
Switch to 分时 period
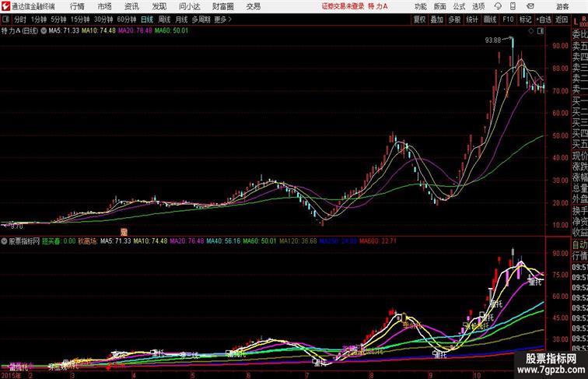20,19
